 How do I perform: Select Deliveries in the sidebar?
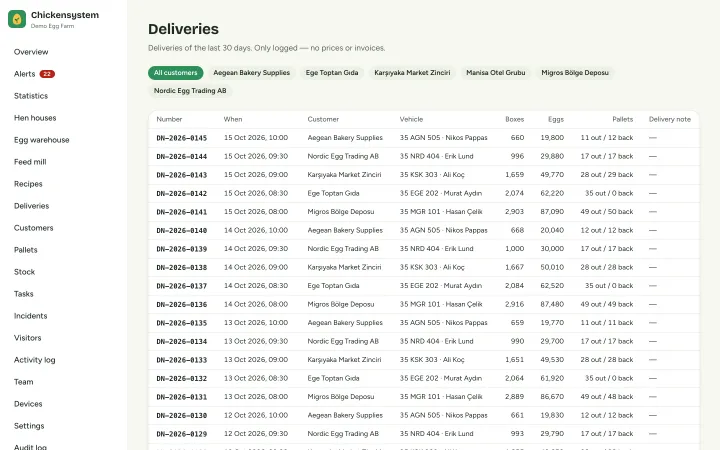[x=31, y=206]
